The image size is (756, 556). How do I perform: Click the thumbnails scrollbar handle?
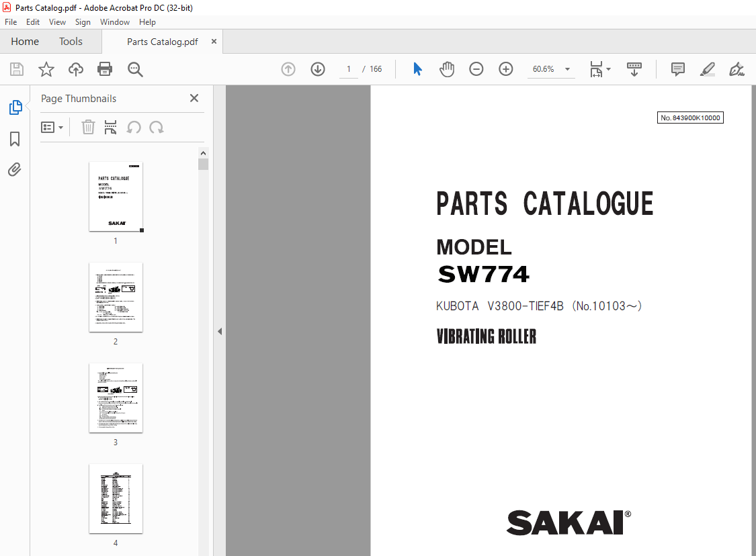pos(204,165)
